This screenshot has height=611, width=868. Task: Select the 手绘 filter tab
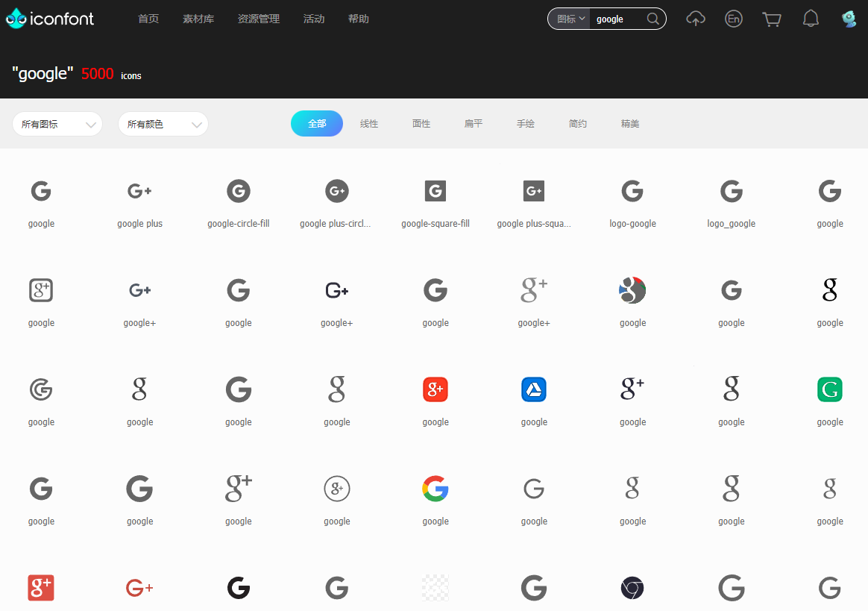(525, 124)
